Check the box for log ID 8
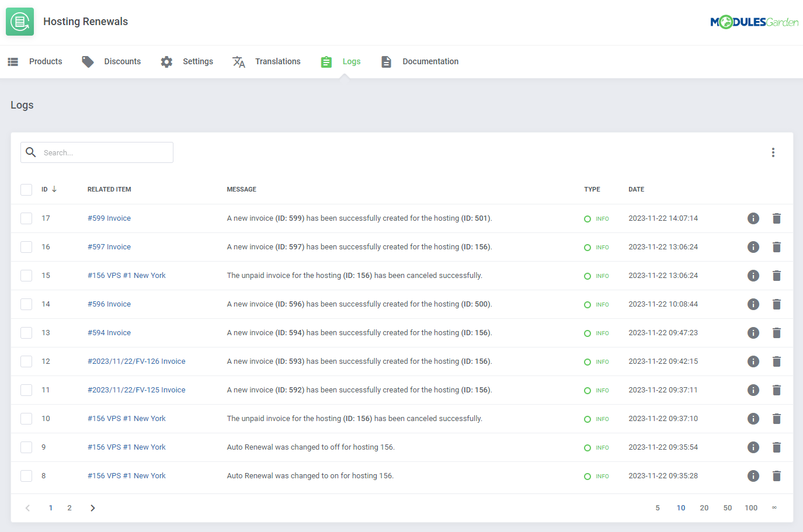This screenshot has height=532, width=803. click(x=26, y=476)
